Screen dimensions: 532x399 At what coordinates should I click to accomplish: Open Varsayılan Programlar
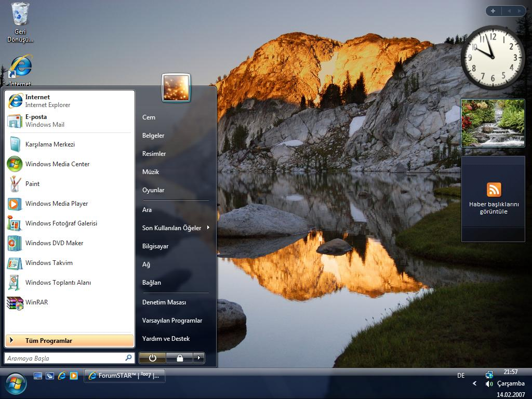(176, 320)
